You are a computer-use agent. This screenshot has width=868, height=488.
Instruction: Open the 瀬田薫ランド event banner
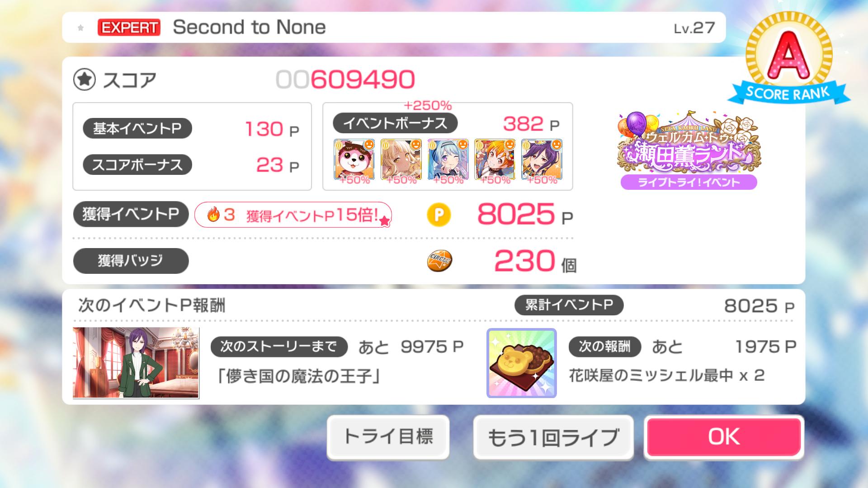[x=689, y=150]
